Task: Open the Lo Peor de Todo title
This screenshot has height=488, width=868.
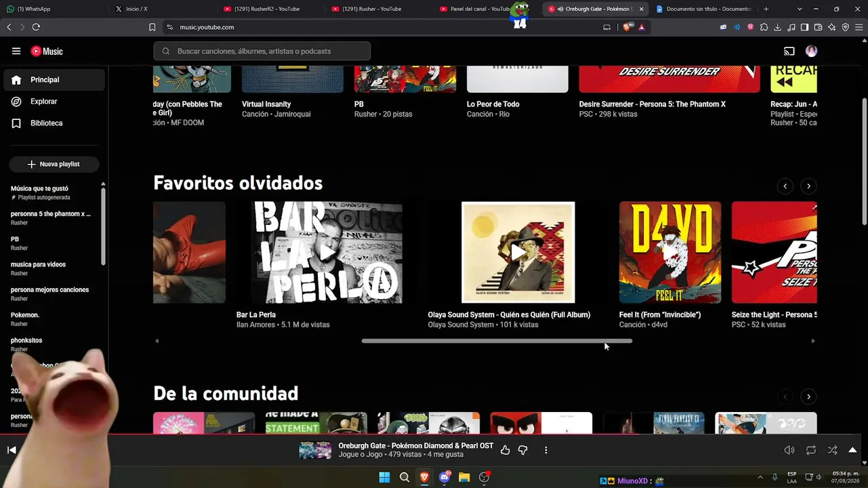Action: (x=493, y=104)
